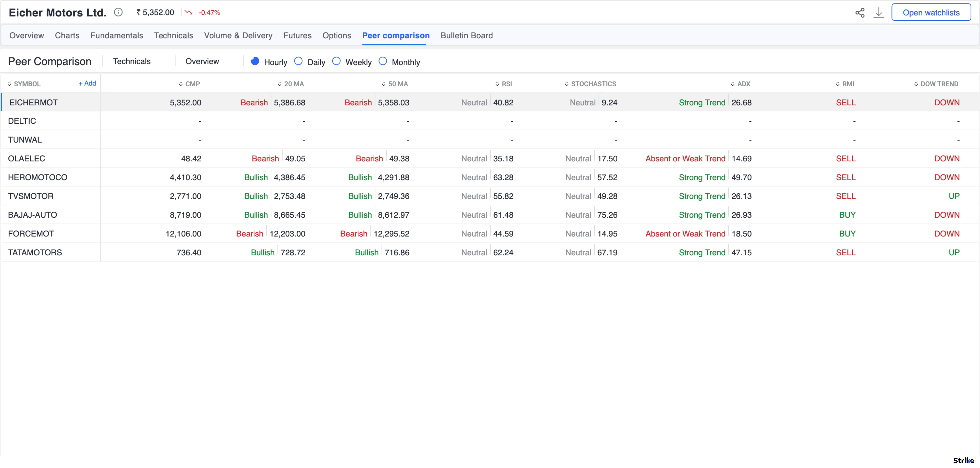
Task: Click TVSMOTOR's UP Dow trend
Action: (954, 196)
